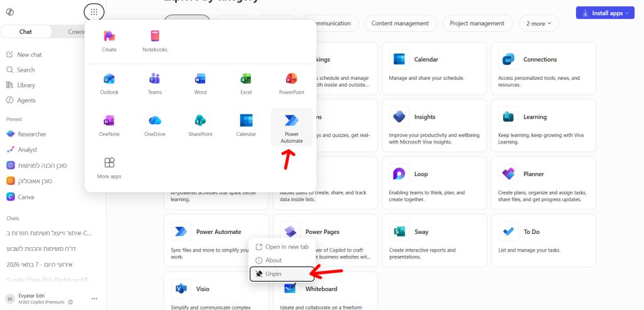Switch to the Chat tab
This screenshot has height=310, width=644.
pos(26,31)
